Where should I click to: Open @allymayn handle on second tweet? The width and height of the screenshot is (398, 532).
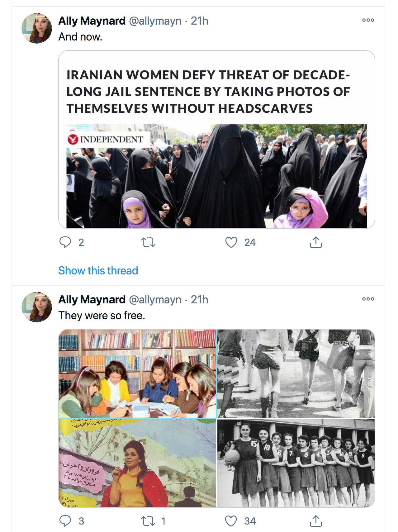[155, 300]
